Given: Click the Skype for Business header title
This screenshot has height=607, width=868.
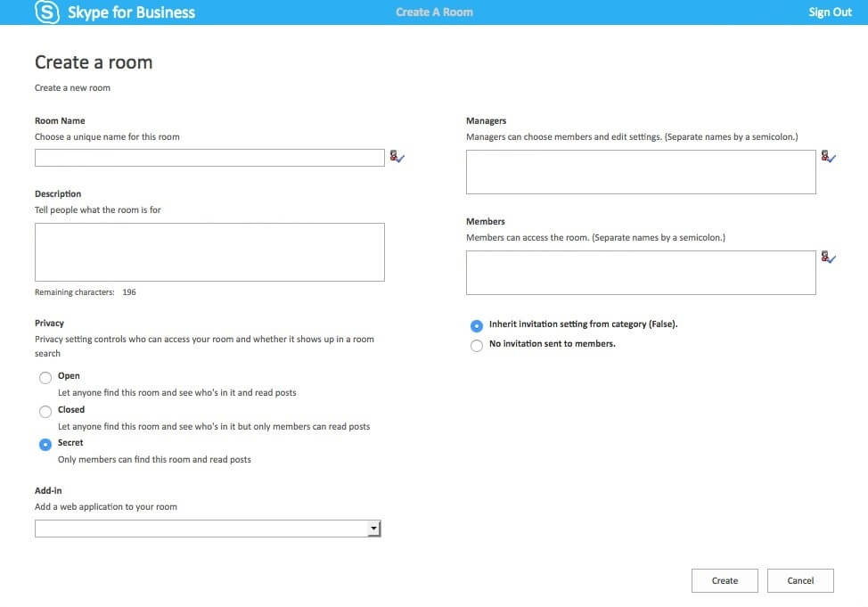Looking at the screenshot, I should (x=128, y=12).
